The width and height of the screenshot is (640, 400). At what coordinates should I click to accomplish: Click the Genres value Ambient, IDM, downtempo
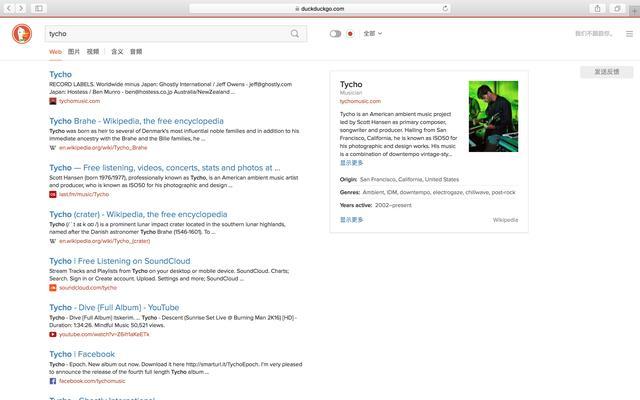click(x=439, y=192)
